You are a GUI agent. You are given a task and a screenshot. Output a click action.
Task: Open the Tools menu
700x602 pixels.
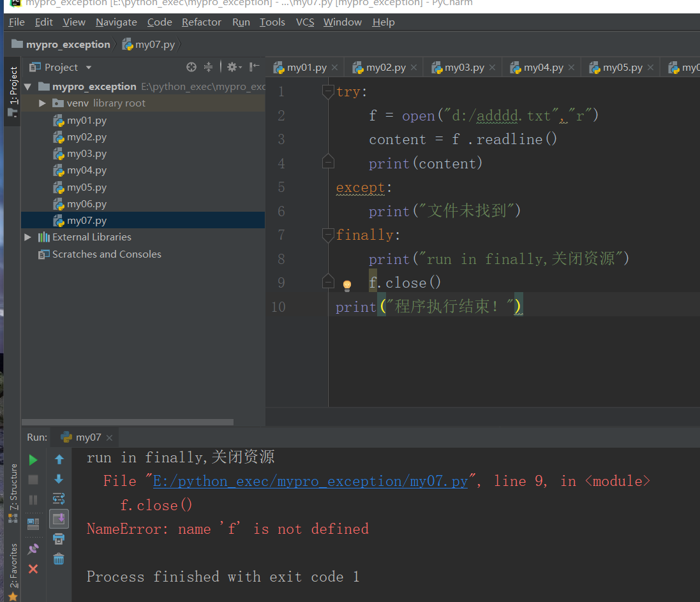[x=272, y=22]
